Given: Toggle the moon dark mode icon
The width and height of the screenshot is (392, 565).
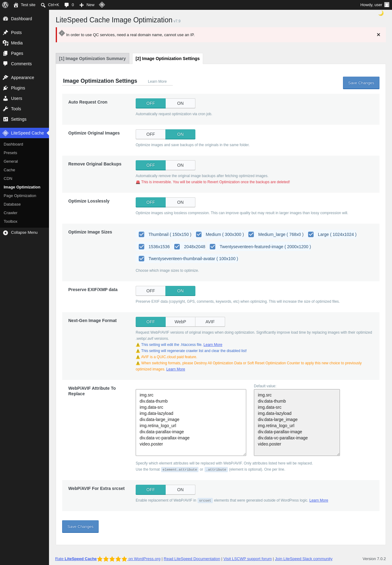Looking at the screenshot, I should click(x=381, y=13).
